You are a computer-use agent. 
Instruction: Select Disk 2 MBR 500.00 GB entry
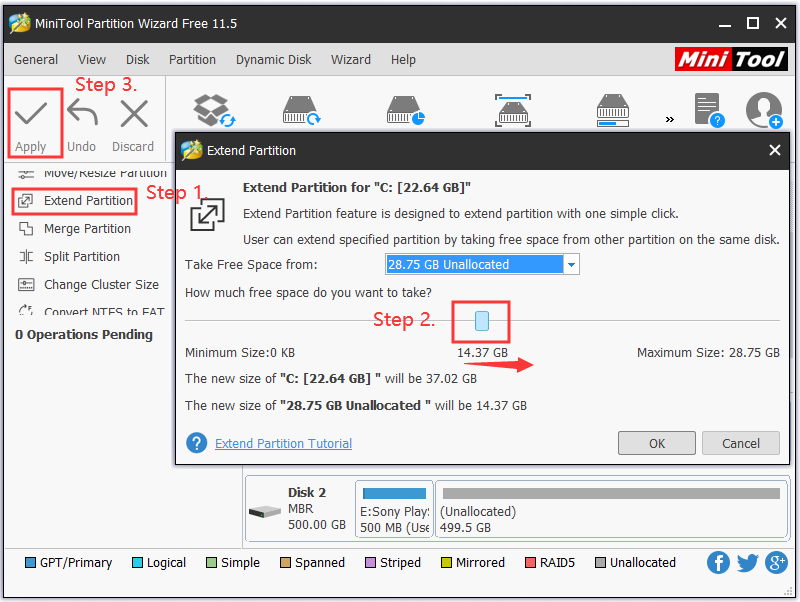pyautogui.click(x=298, y=509)
